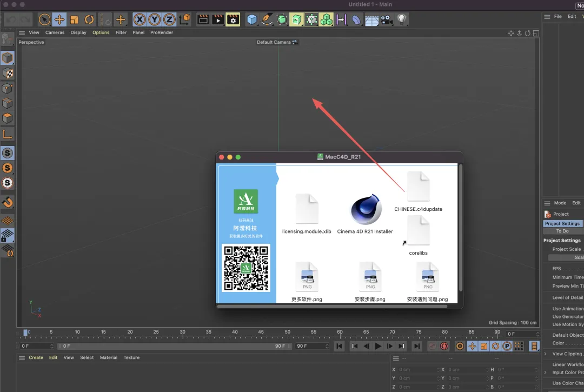Click the Workplane grid icon
The width and height of the screenshot is (584, 392).
(8, 221)
